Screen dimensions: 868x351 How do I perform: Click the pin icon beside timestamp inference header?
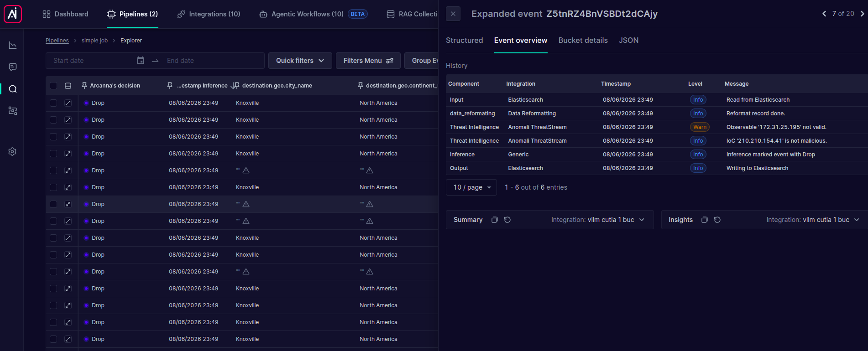[x=170, y=86]
